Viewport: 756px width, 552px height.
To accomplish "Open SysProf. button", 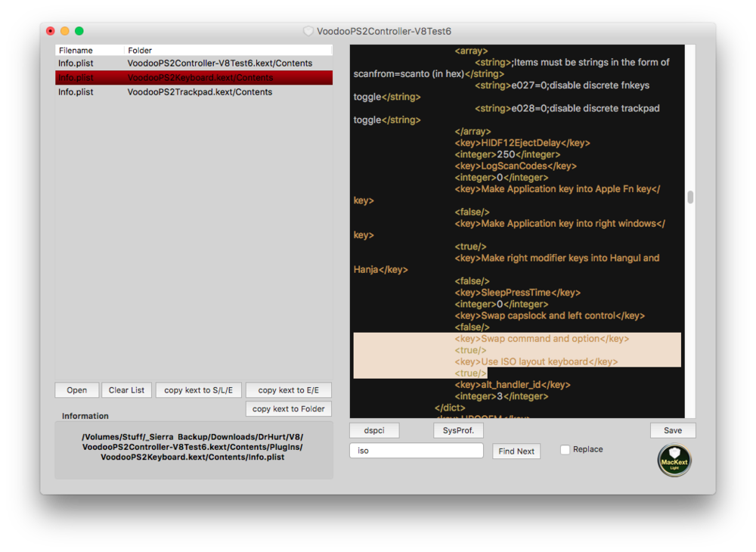I will (x=458, y=430).
